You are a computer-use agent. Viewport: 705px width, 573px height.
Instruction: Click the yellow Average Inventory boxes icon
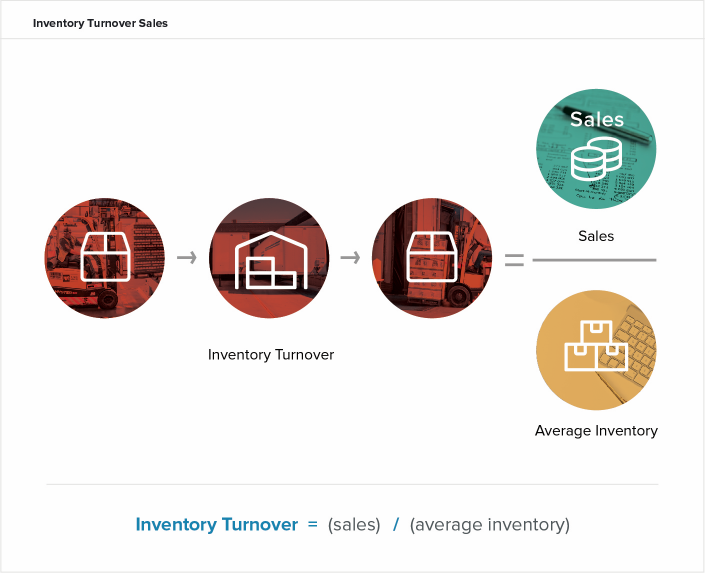pos(596,350)
